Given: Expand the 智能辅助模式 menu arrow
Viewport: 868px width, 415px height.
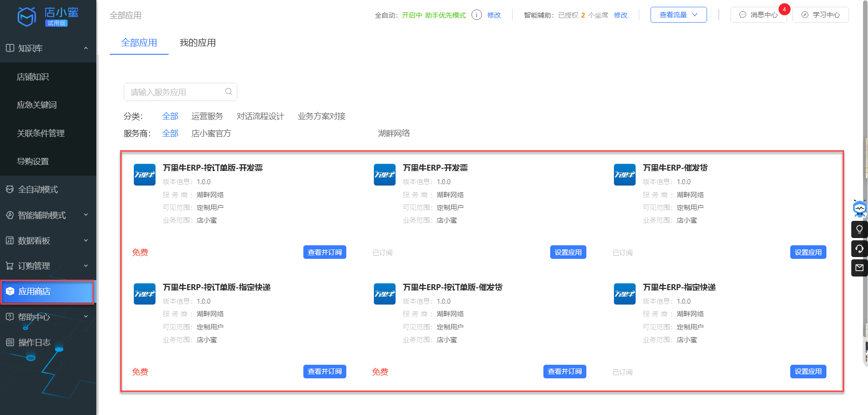Looking at the screenshot, I should 86,215.
